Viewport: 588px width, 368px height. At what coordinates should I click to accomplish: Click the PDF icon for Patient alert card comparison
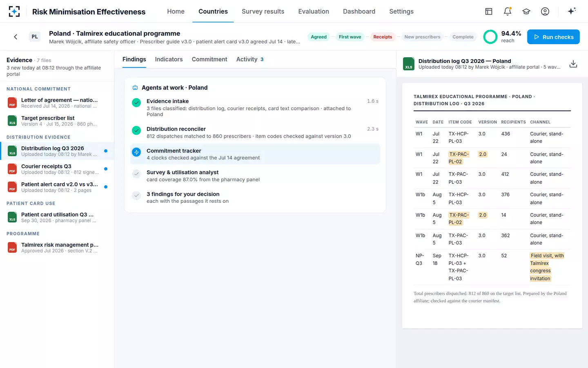(x=12, y=187)
